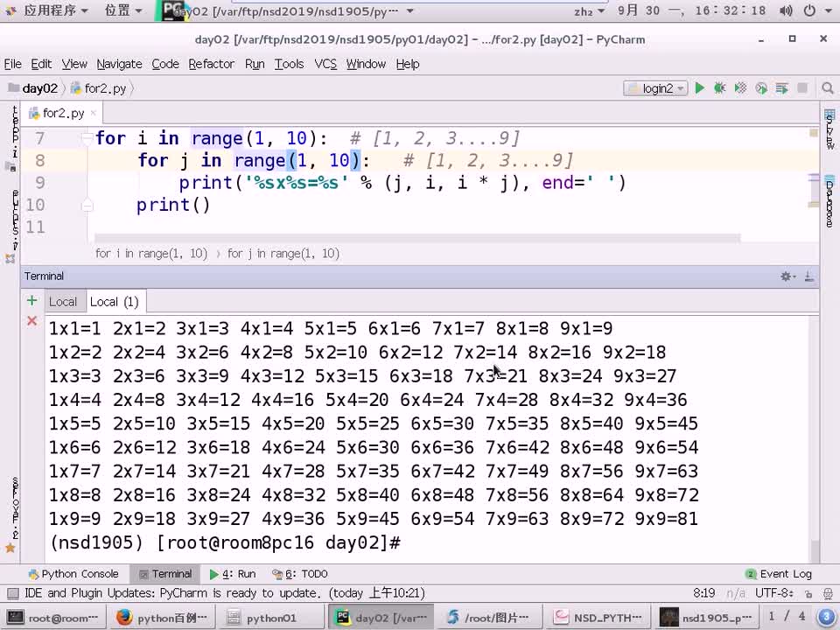Screen dimensions: 840x630
Task: Open the Favorites star tool window
Action: (10, 548)
